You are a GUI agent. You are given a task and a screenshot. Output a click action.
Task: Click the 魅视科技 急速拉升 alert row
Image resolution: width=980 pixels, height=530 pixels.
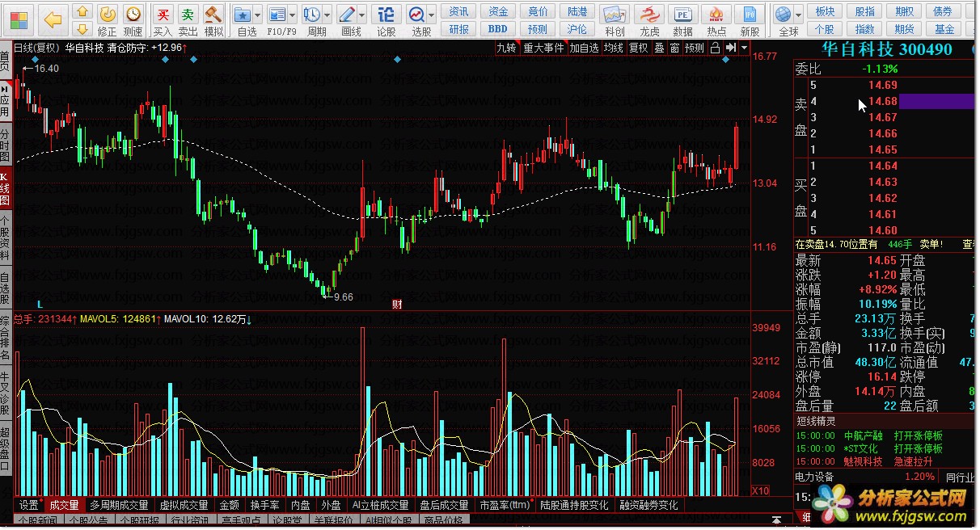point(885,462)
